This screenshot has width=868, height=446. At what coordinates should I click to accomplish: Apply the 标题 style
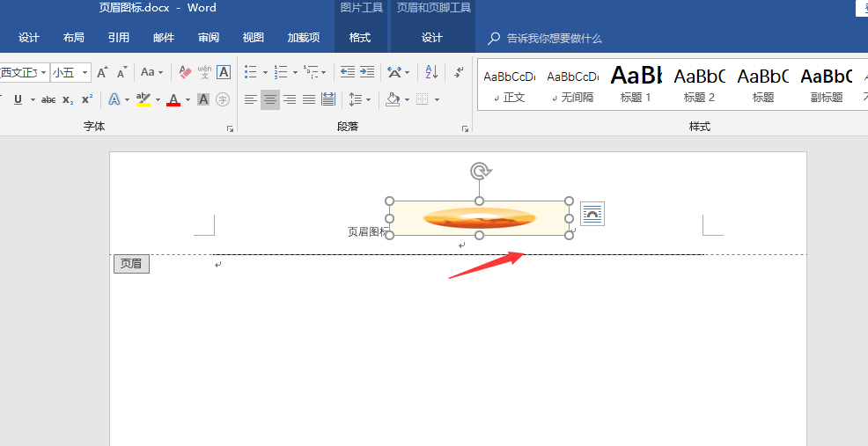pyautogui.click(x=763, y=84)
